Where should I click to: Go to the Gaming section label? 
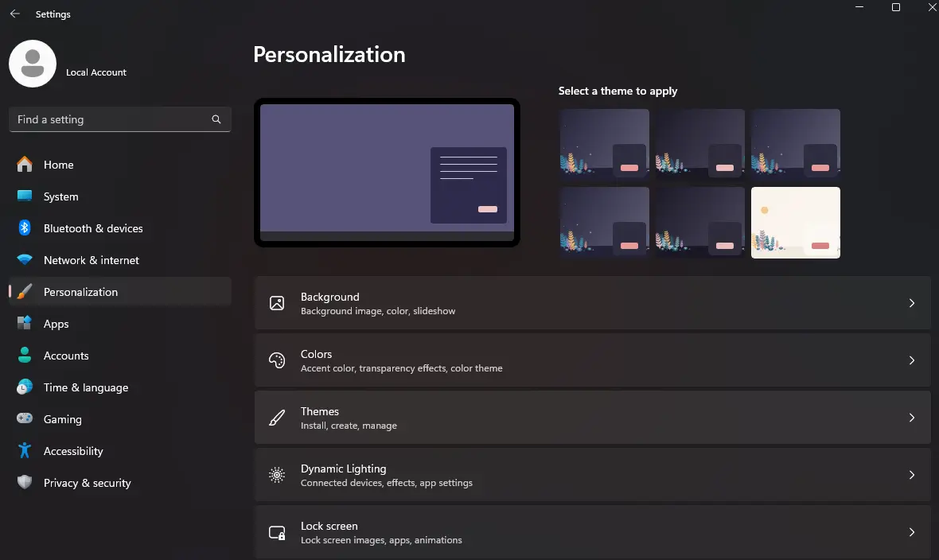click(63, 419)
